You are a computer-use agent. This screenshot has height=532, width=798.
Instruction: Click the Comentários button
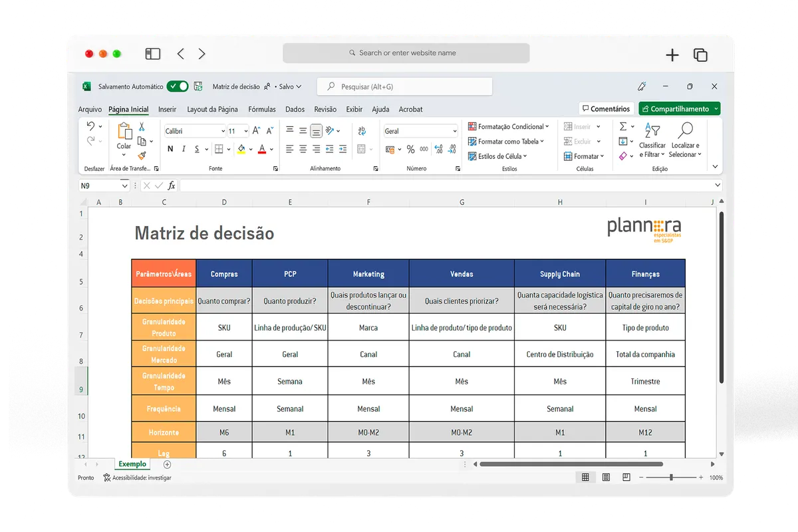tap(606, 108)
